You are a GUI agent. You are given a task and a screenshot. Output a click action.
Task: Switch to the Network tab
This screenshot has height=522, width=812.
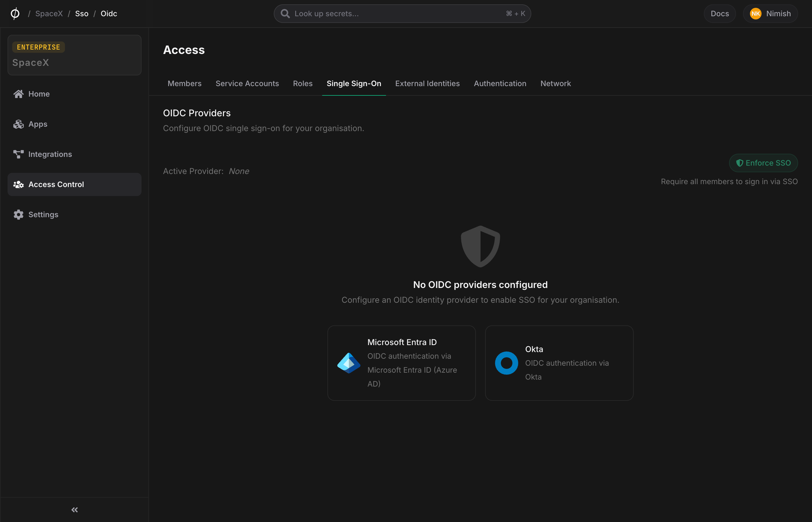(555, 84)
